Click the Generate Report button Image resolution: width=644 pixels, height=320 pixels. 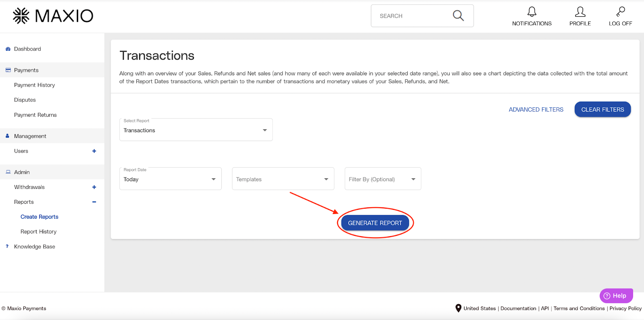pyautogui.click(x=375, y=223)
